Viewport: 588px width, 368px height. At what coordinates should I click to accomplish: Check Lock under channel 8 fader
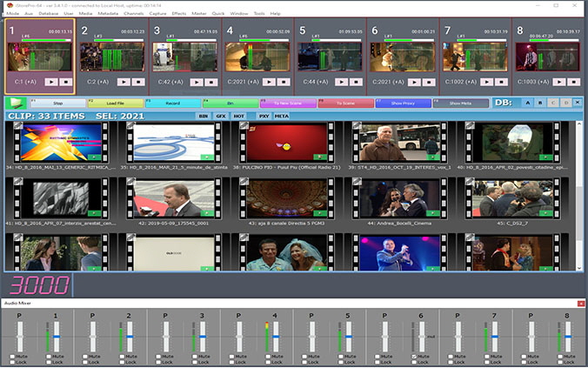(560, 362)
